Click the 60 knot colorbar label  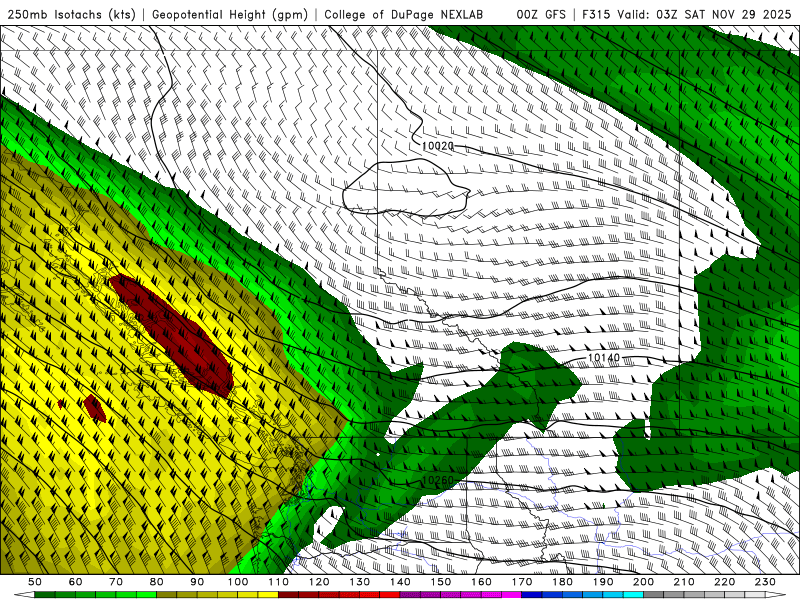pyautogui.click(x=76, y=582)
